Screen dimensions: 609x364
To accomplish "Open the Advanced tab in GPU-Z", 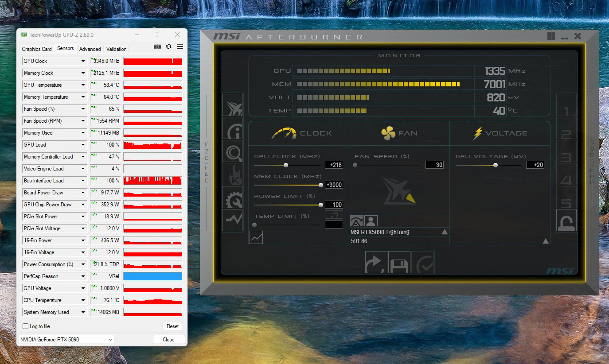I will click(90, 49).
